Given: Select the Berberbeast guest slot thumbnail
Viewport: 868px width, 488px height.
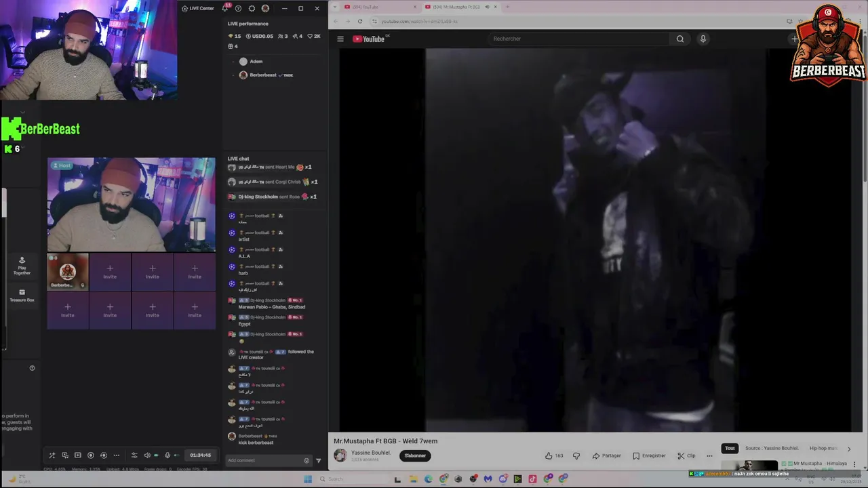Looking at the screenshot, I should pos(68,271).
